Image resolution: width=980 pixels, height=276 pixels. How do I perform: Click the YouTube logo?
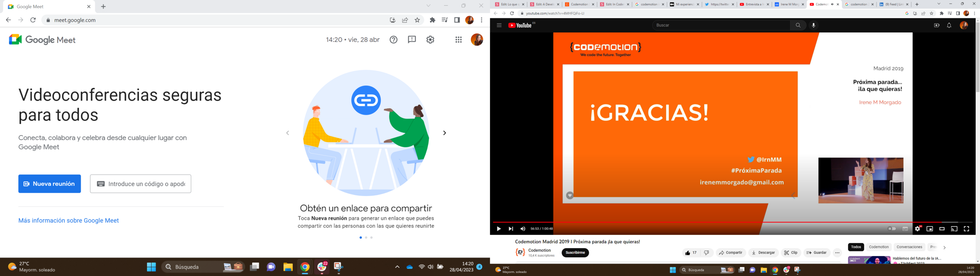pos(520,25)
